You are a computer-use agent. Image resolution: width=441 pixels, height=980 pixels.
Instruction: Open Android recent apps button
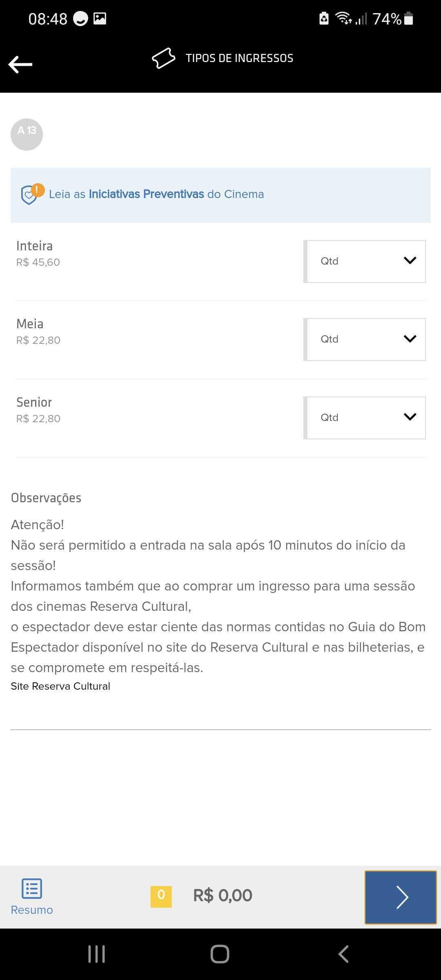point(97,954)
